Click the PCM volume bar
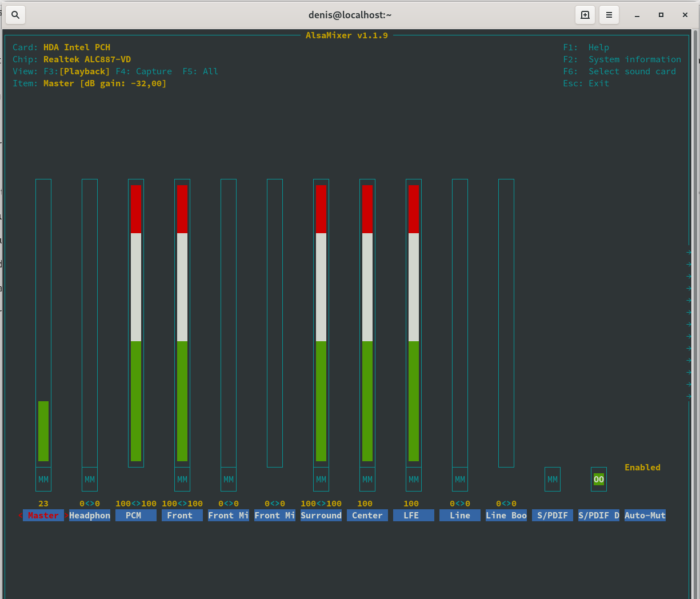 click(x=136, y=323)
